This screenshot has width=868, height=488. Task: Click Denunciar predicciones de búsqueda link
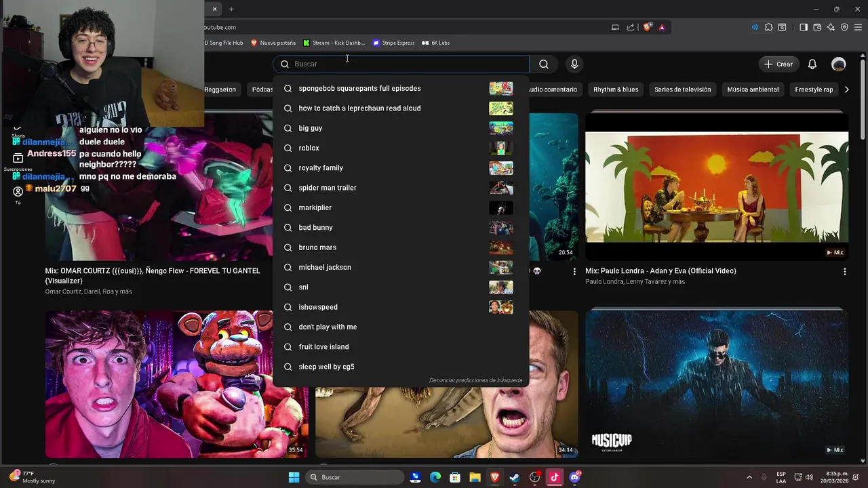click(x=475, y=380)
